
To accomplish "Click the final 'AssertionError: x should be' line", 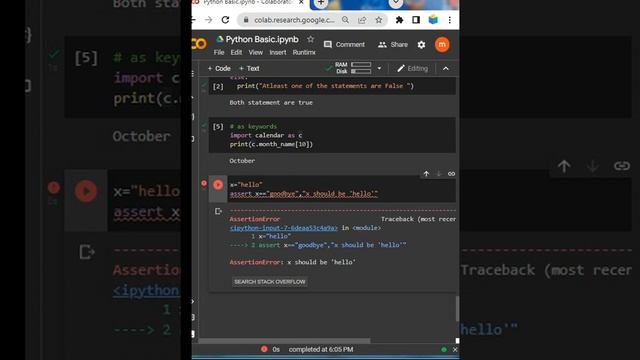I will point(292,262).
